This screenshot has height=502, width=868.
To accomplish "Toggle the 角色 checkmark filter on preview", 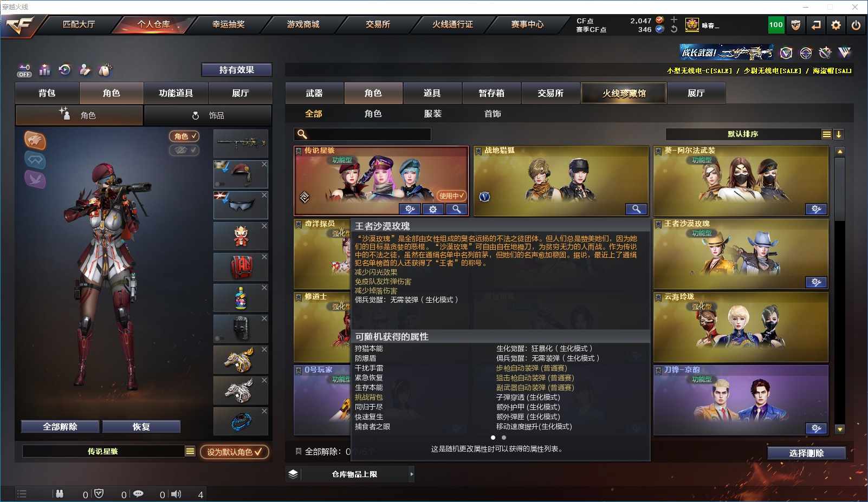I will [x=184, y=136].
